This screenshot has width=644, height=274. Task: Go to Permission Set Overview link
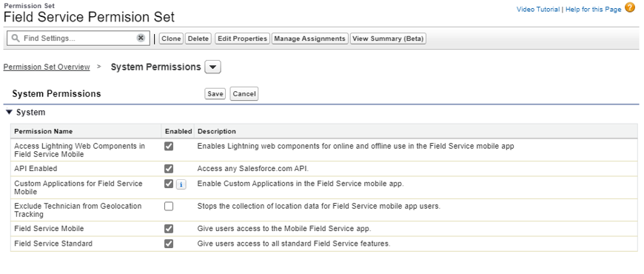click(x=47, y=67)
